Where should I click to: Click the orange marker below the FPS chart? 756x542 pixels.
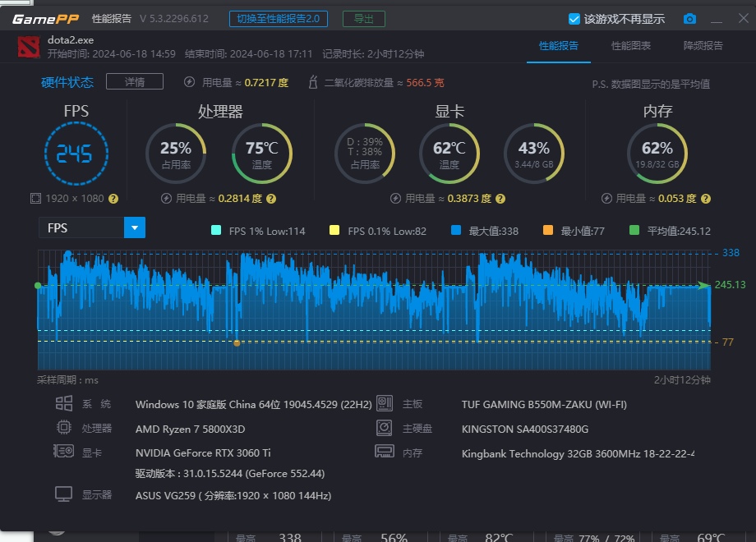click(237, 343)
